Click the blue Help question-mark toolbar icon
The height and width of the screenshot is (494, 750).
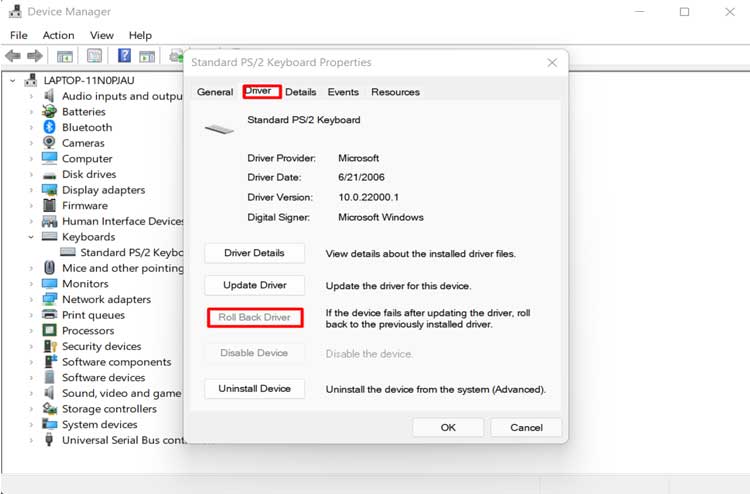[x=124, y=55]
